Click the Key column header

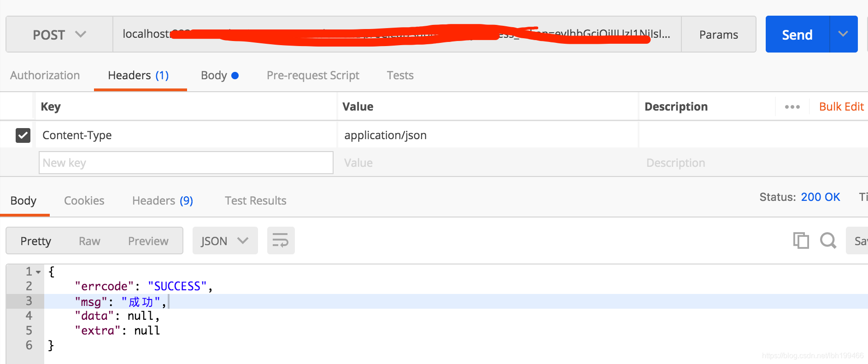coord(51,107)
